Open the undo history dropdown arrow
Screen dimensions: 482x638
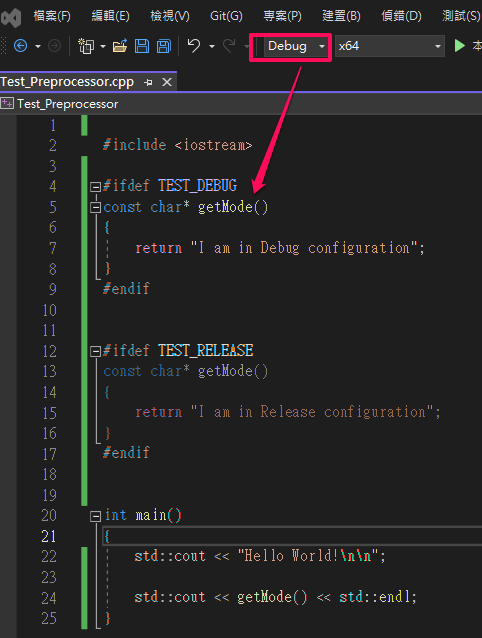(212, 46)
